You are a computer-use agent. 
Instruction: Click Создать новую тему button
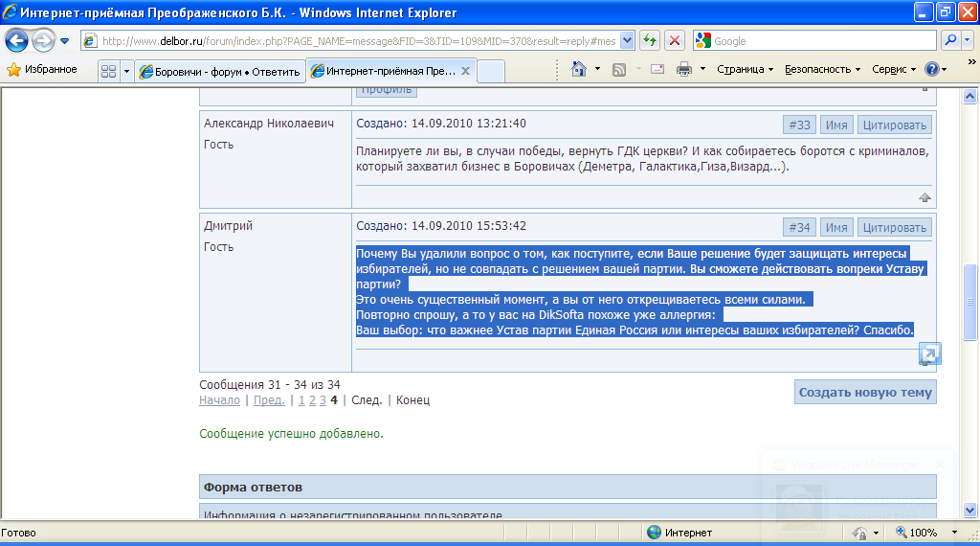(865, 392)
